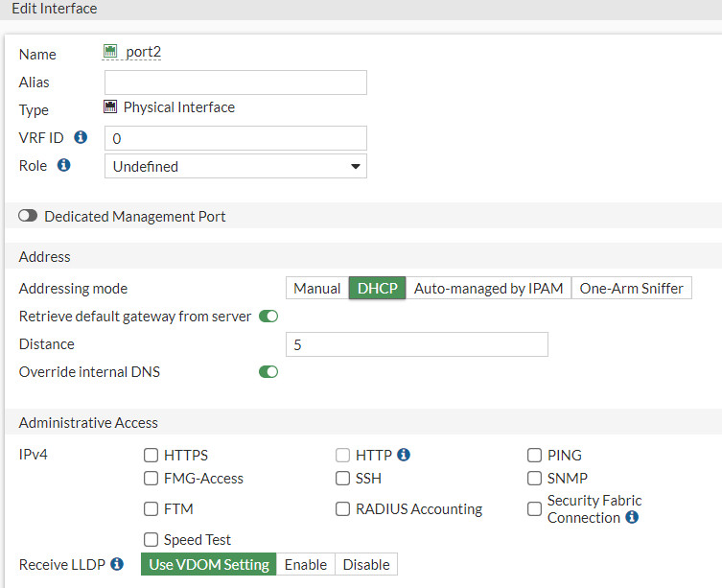Toggle the Dedicated Management Port switch
The width and height of the screenshot is (722, 588).
28,216
